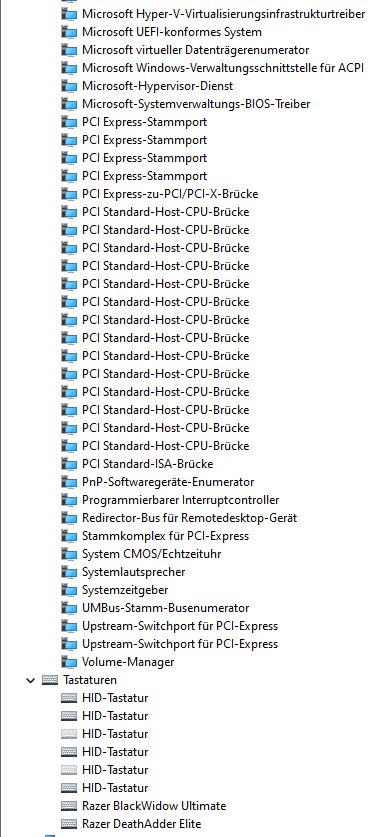This screenshot has height=837, width=381.
Task: Select Redirector-Bus für Remotedesktop-Gerät entry
Action: click(189, 518)
